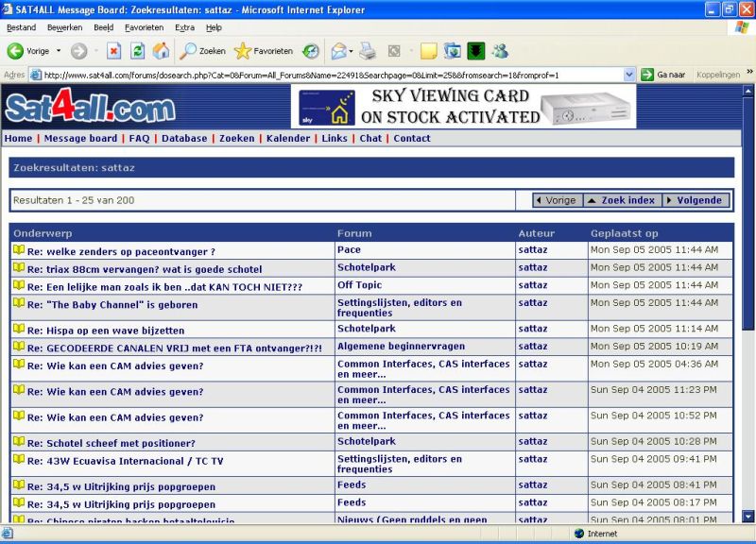756x544 pixels.
Task: Open the Favorieten star toolbar button
Action: [x=264, y=51]
